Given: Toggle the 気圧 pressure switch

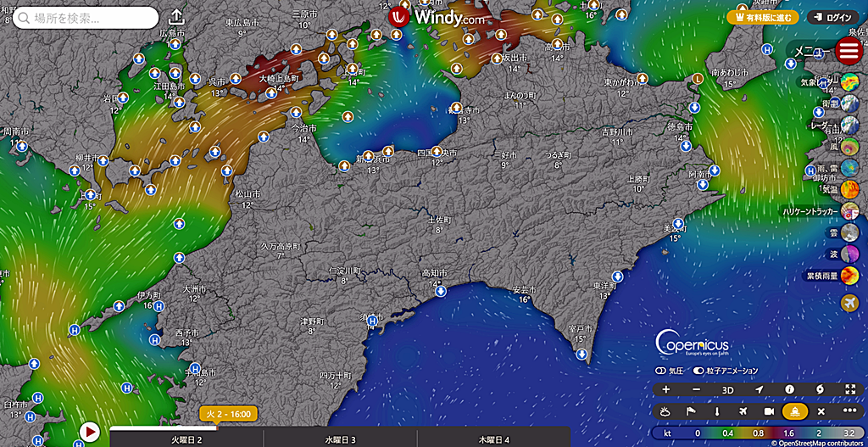Looking at the screenshot, I should [659, 371].
